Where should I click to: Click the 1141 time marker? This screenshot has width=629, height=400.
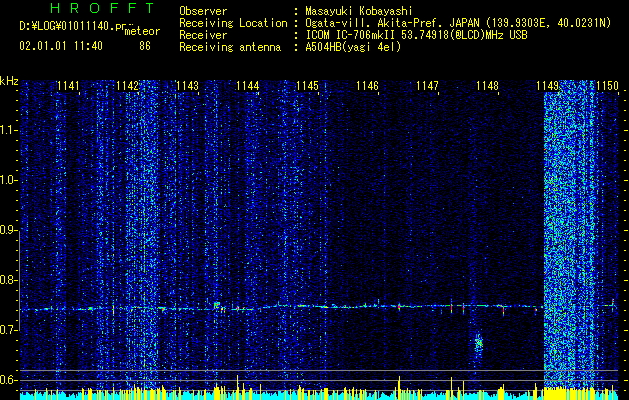click(68, 86)
